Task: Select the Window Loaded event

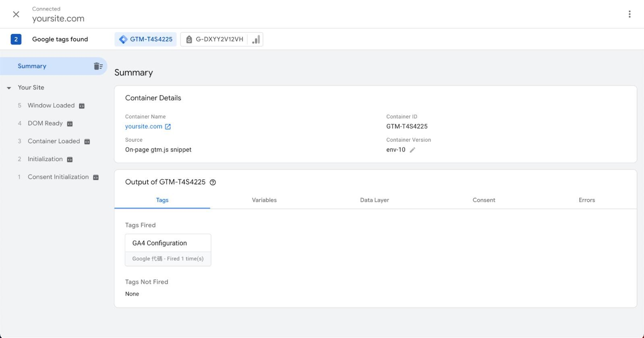Action: pos(51,105)
